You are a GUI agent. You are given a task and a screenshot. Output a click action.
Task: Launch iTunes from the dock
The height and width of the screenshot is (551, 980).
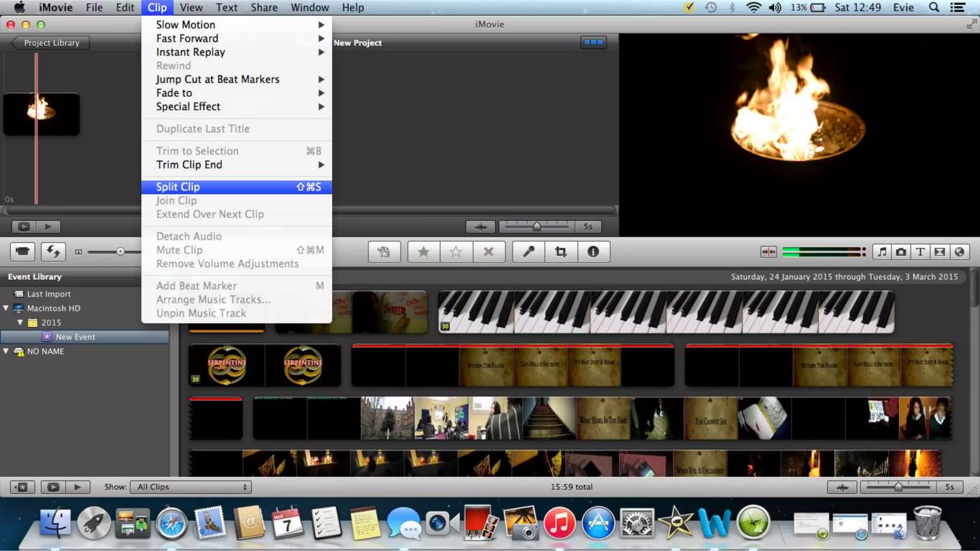click(559, 523)
